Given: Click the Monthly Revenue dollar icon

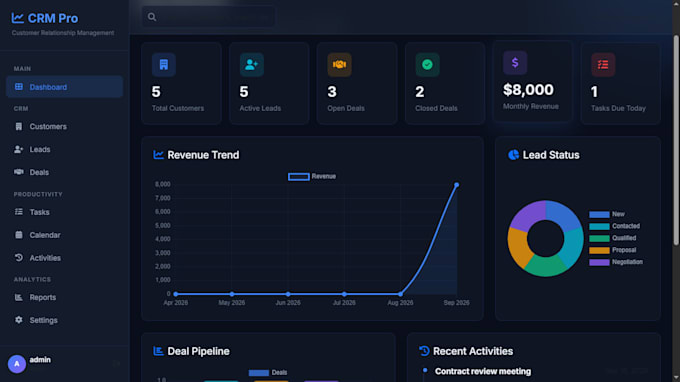Looking at the screenshot, I should (515, 63).
